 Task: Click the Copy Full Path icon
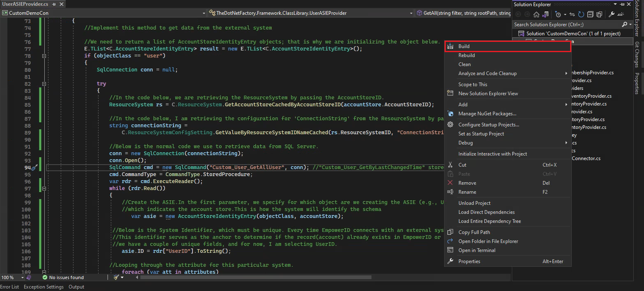[450, 232]
